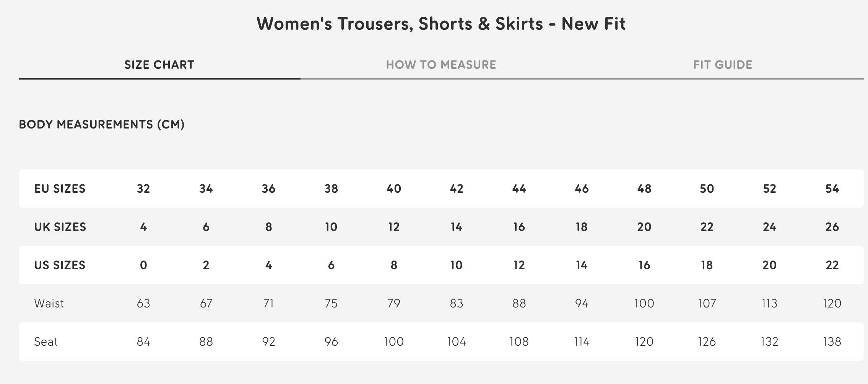Click seat measurement 138

click(x=832, y=342)
